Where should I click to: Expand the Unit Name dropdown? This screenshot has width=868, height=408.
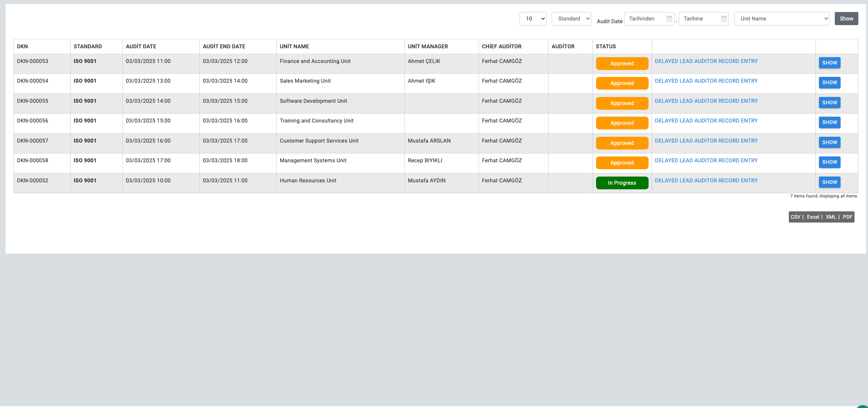click(781, 19)
